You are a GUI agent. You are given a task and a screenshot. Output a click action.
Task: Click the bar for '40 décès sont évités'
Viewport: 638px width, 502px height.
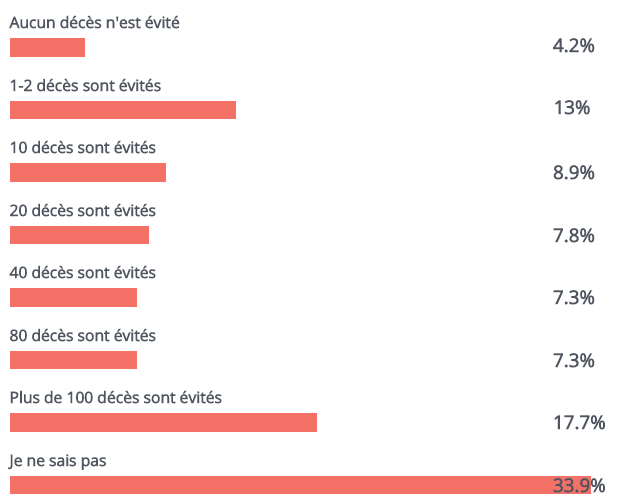(x=73, y=297)
